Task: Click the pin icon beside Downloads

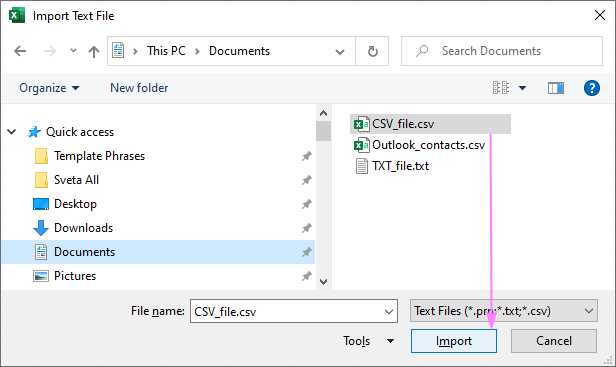Action: click(306, 228)
